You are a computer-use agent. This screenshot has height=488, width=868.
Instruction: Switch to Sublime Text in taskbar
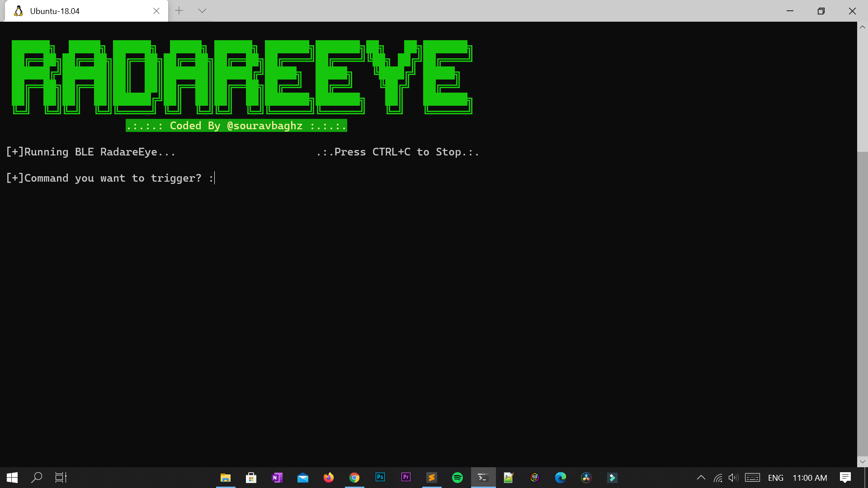pos(432,478)
